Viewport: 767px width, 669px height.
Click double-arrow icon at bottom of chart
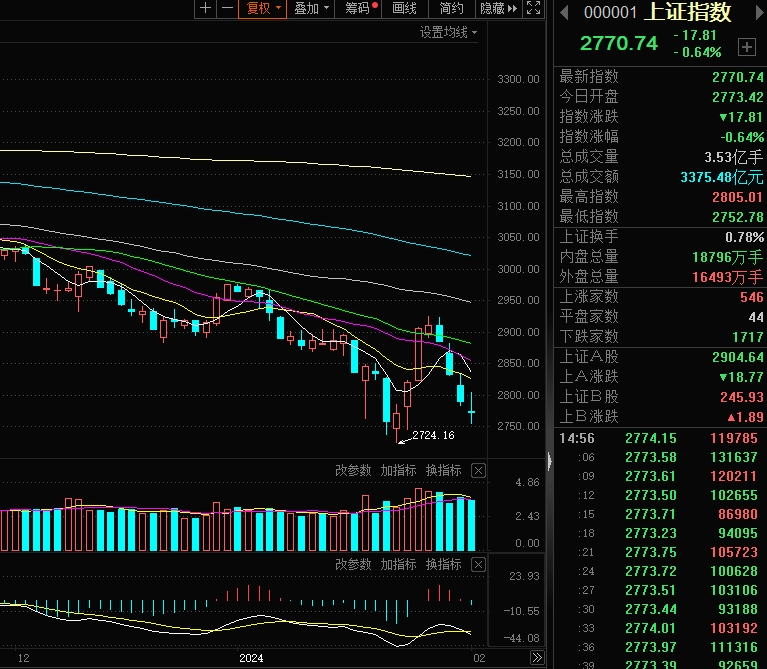coord(537,659)
